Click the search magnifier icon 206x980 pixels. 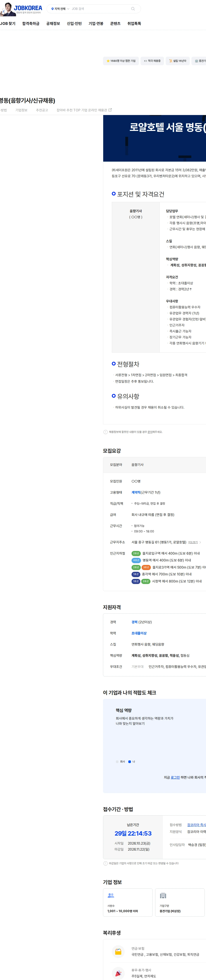pyautogui.click(x=133, y=9)
